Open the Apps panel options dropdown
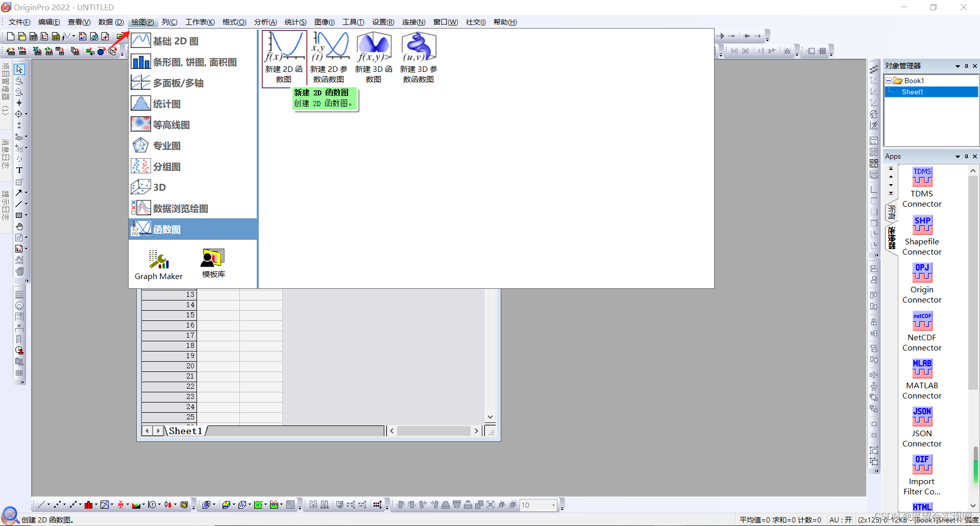This screenshot has height=526, width=980. click(x=958, y=156)
